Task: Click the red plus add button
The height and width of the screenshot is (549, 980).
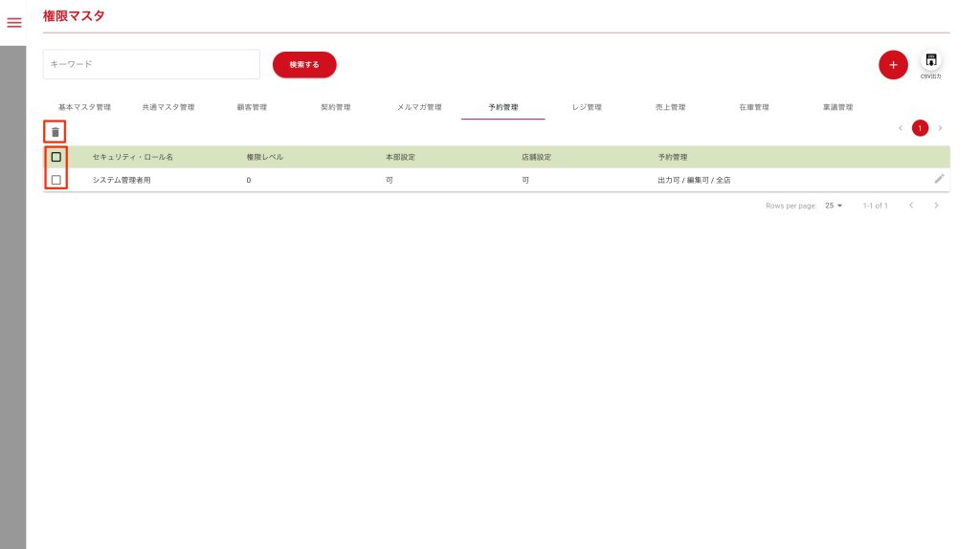Action: (892, 65)
